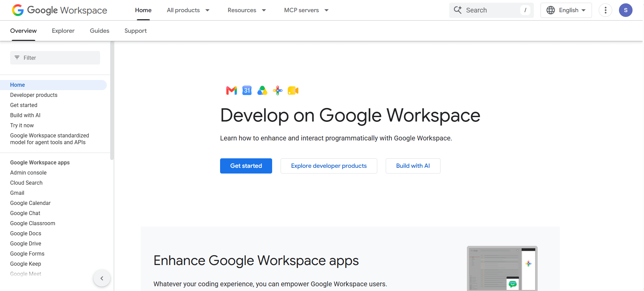Open the three-dot more options menu
This screenshot has width=644, height=291.
[x=605, y=10]
